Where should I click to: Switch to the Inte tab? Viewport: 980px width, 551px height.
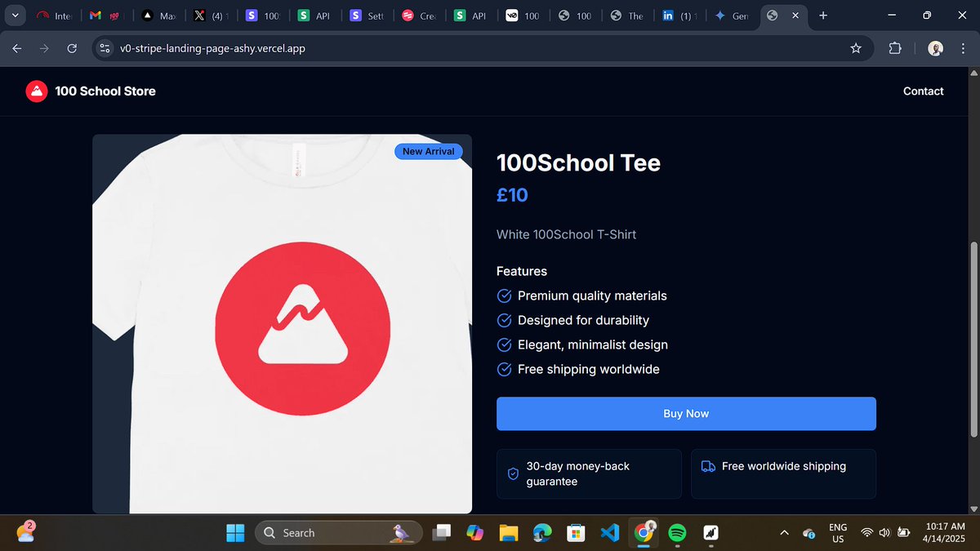point(54,16)
